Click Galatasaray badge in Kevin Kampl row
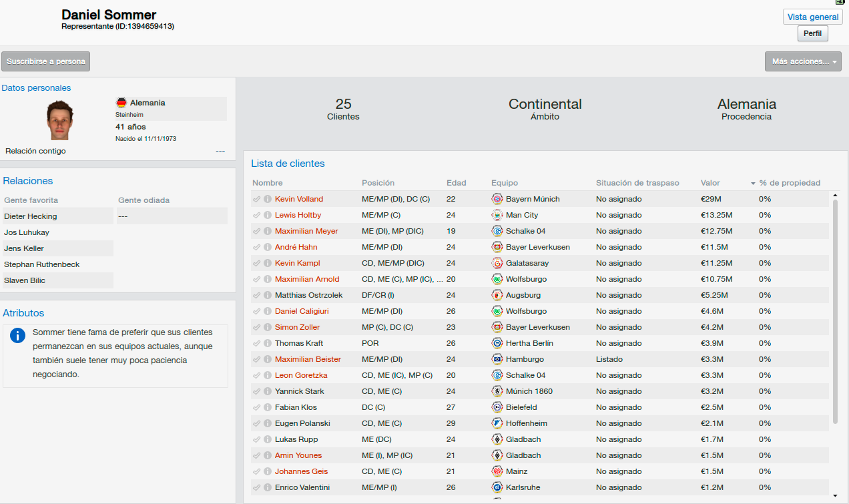 [x=497, y=263]
